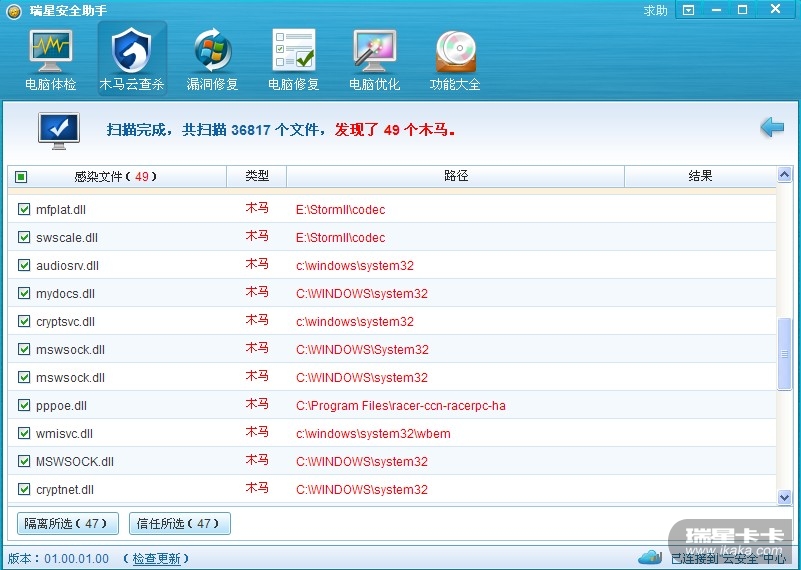Click the 检查更新 check update link
801x570 pixels.
coord(156,558)
